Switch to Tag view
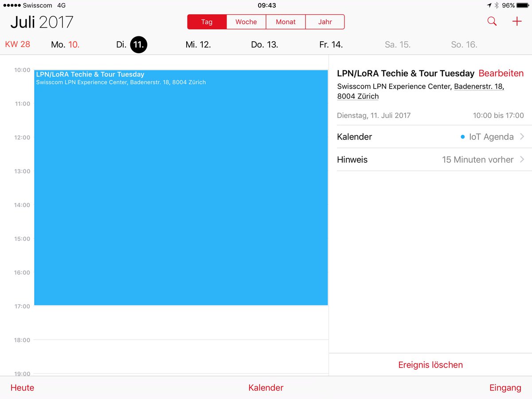 [x=207, y=22]
